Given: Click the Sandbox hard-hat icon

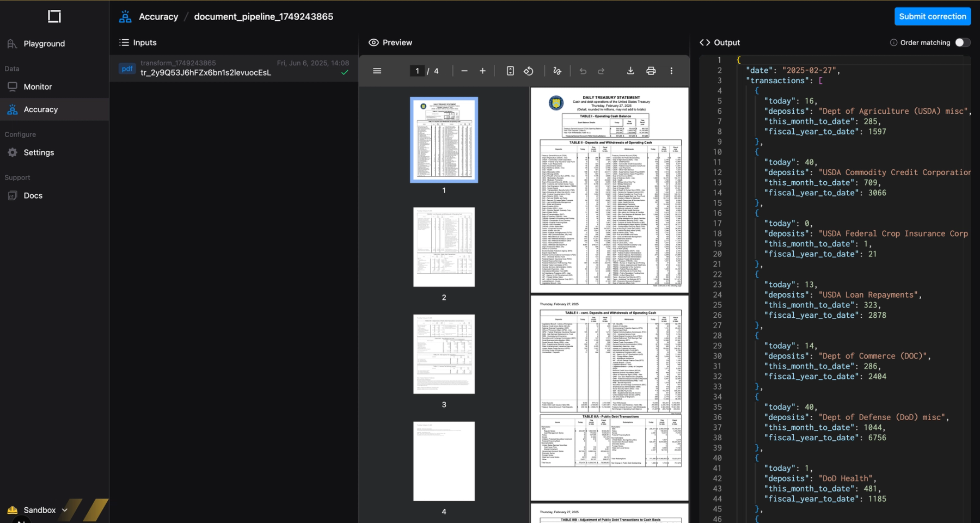Looking at the screenshot, I should 13,510.
